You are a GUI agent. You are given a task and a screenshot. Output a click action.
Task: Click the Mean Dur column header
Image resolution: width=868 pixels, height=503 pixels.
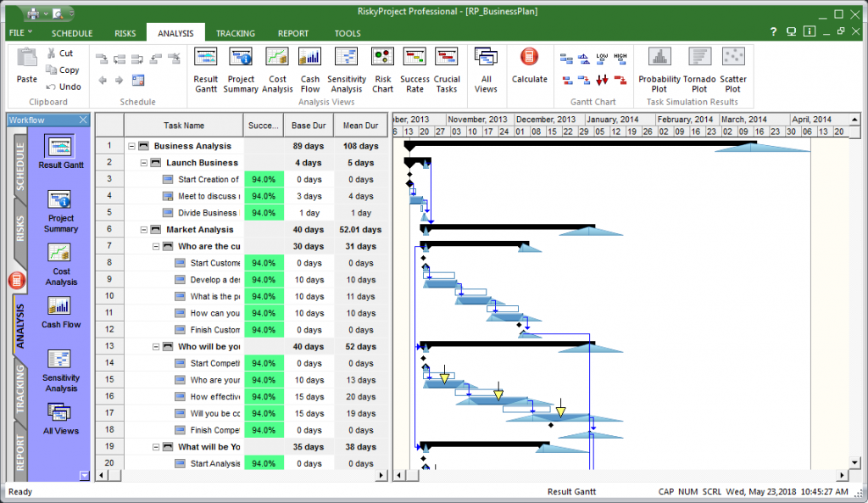360,126
